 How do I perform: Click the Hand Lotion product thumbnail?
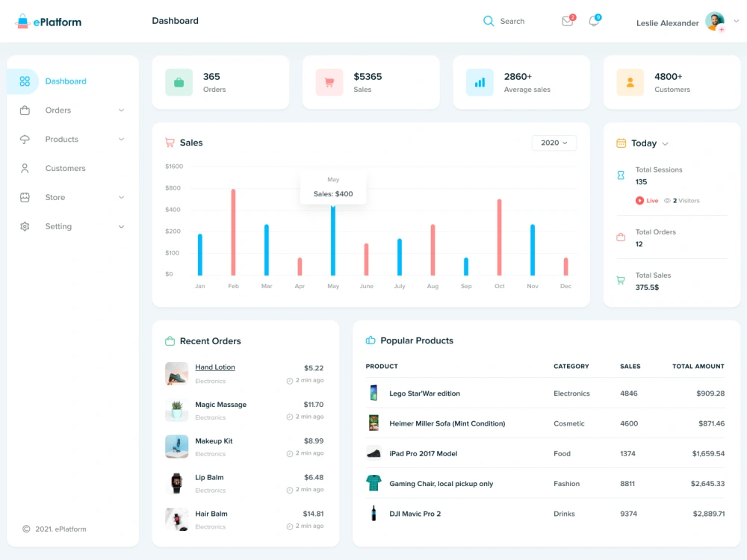pos(177,374)
